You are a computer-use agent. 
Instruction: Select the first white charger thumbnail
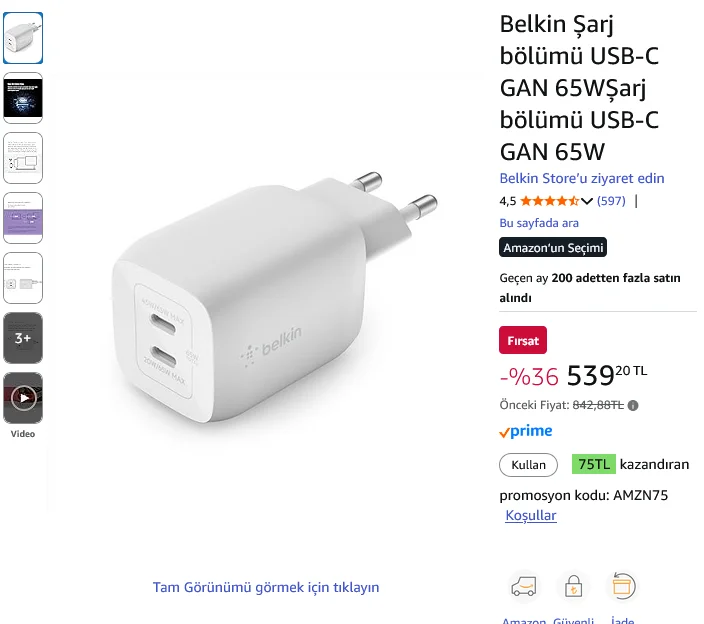[x=23, y=38]
